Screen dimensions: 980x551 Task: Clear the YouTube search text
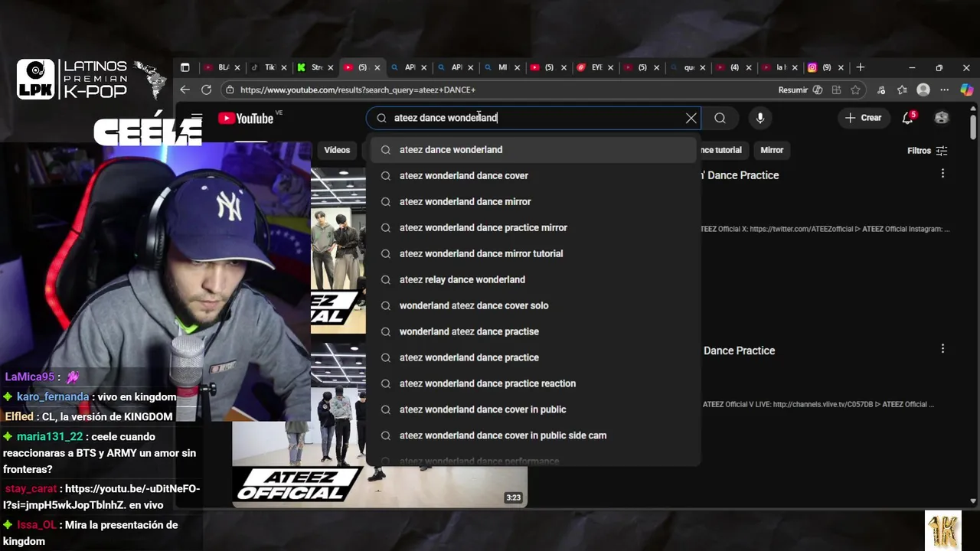[x=691, y=118]
